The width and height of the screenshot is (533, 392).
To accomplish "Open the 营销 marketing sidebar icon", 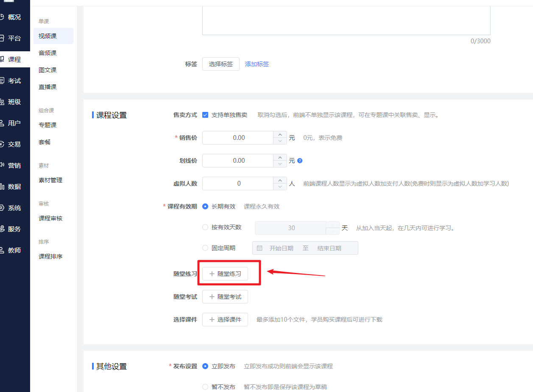I will point(2,165).
